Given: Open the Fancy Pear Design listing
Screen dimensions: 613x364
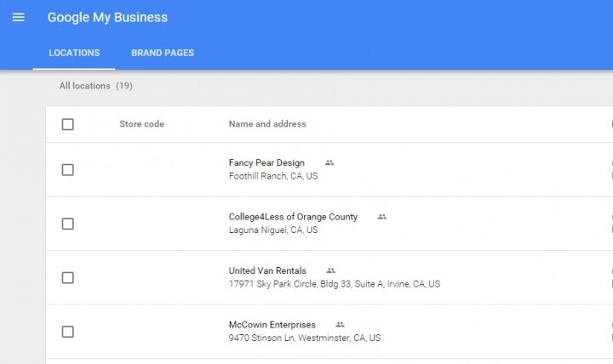Looking at the screenshot, I should (x=266, y=162).
